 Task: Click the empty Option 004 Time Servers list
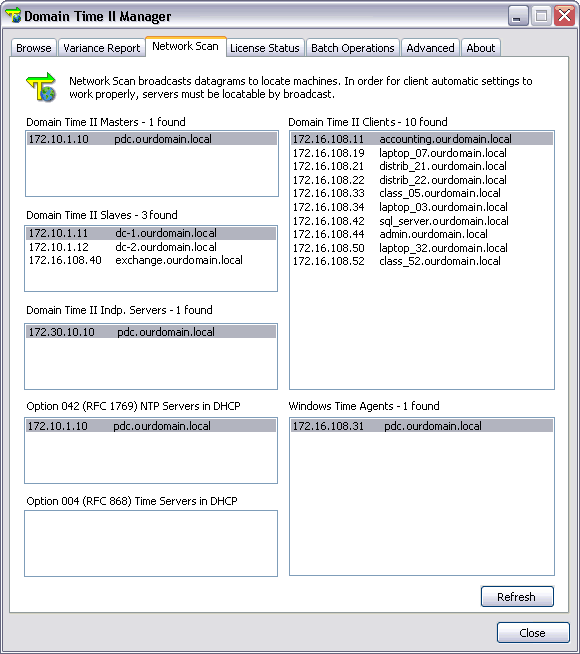(151, 543)
